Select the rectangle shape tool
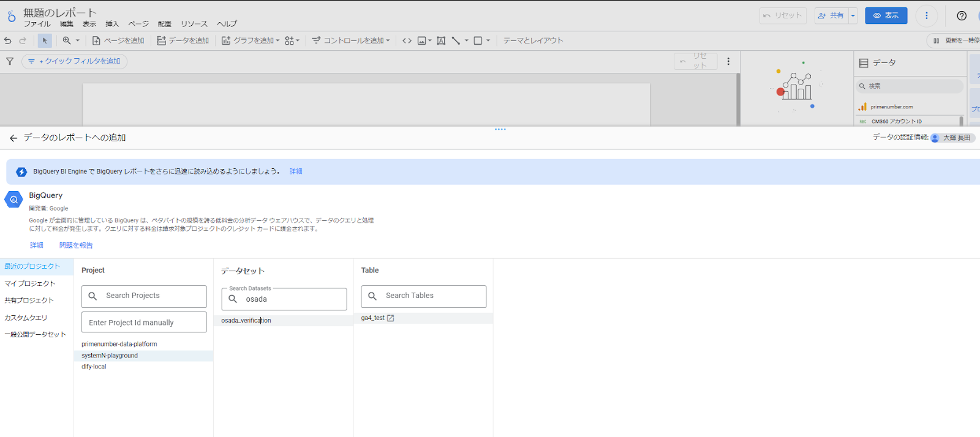 (478, 40)
